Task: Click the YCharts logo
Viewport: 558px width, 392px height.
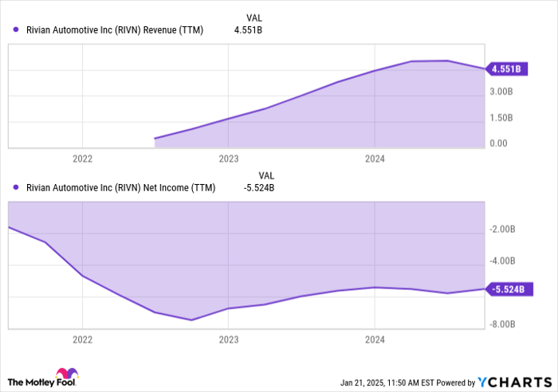Action: (x=511, y=380)
